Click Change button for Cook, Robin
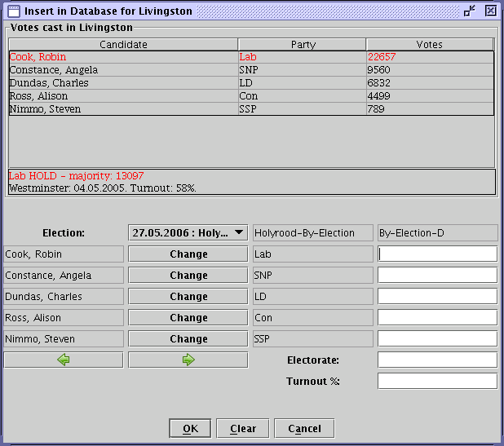Screen dimensions: 504x446 click(188, 254)
